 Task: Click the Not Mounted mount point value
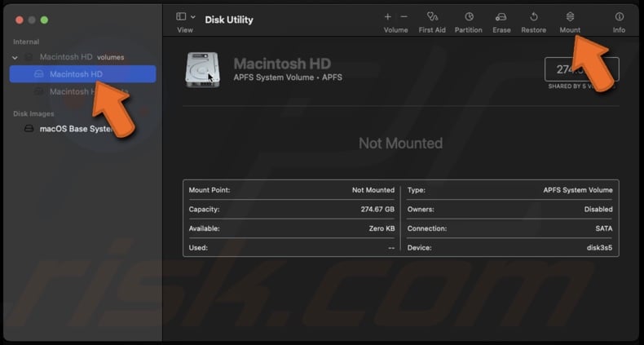click(373, 190)
